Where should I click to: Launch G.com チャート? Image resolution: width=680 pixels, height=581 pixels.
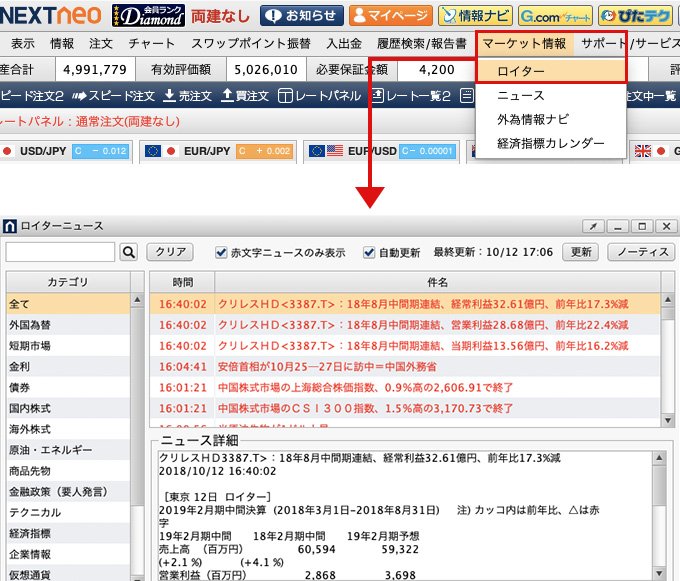[x=555, y=16]
